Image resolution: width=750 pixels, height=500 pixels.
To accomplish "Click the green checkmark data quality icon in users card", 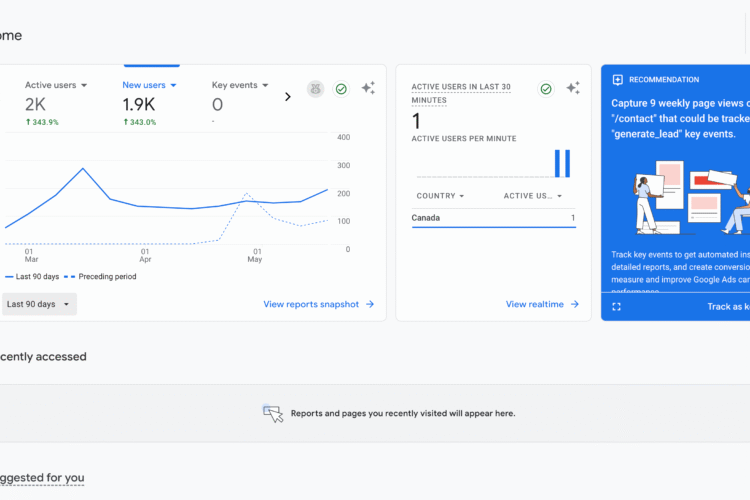I will coord(341,89).
